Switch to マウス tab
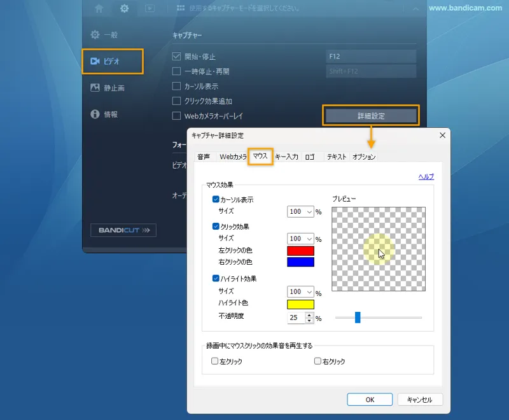This screenshot has width=509, height=420. point(260,157)
